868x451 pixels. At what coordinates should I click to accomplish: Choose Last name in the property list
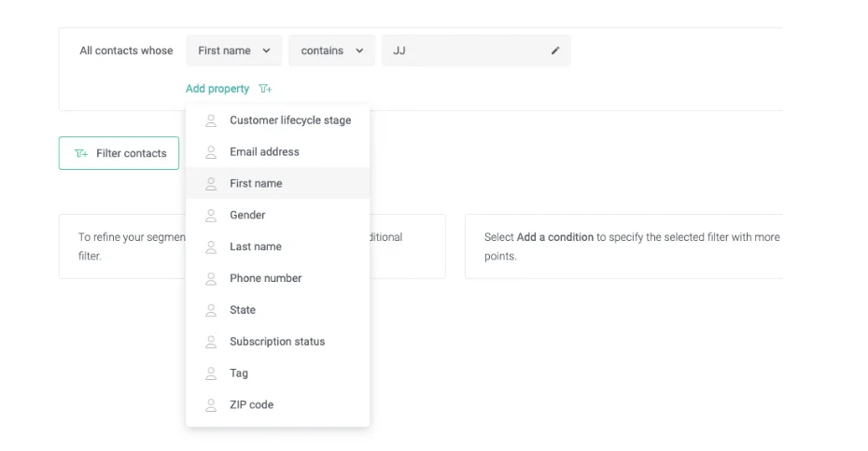tap(255, 247)
